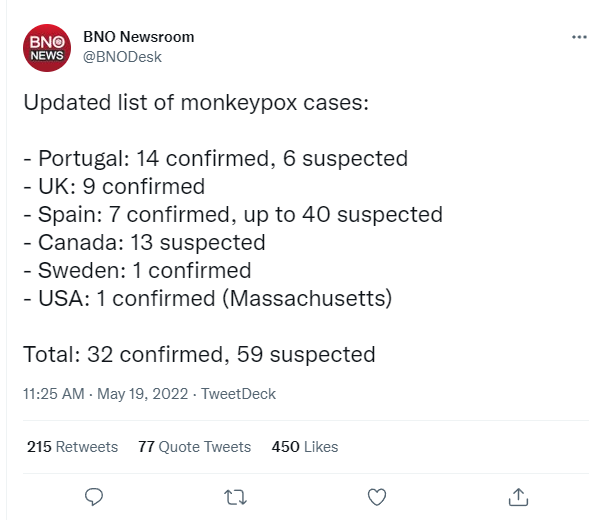Screen dimensions: 604x520
Task: Click the Canada 13 suspected line
Action: 144,242
